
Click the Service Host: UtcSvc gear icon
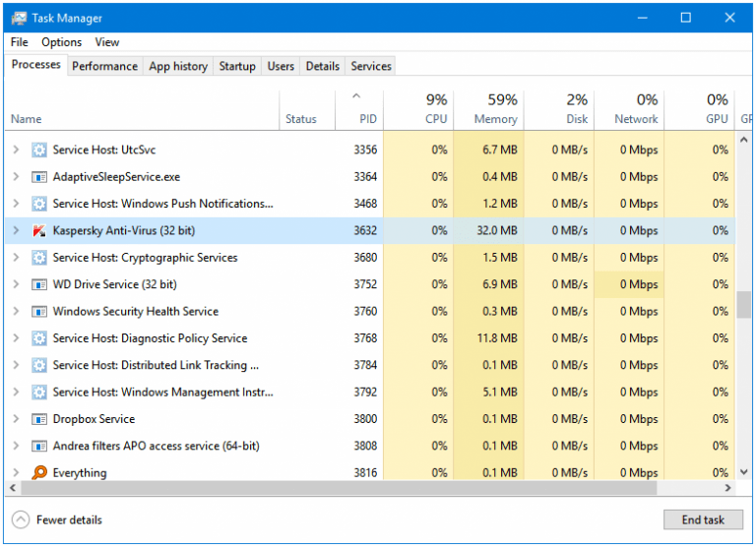39,150
